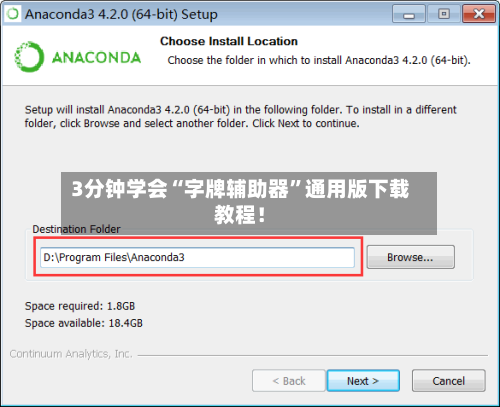This screenshot has width=500, height=407.
Task: Click the gray Chinese tutorial overlay banner
Action: [249, 203]
